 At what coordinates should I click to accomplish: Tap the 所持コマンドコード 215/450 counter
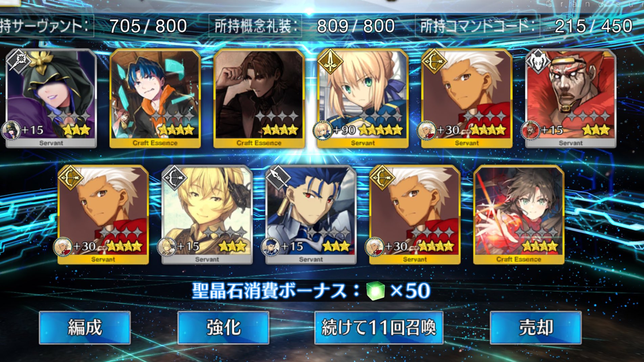(526, 26)
